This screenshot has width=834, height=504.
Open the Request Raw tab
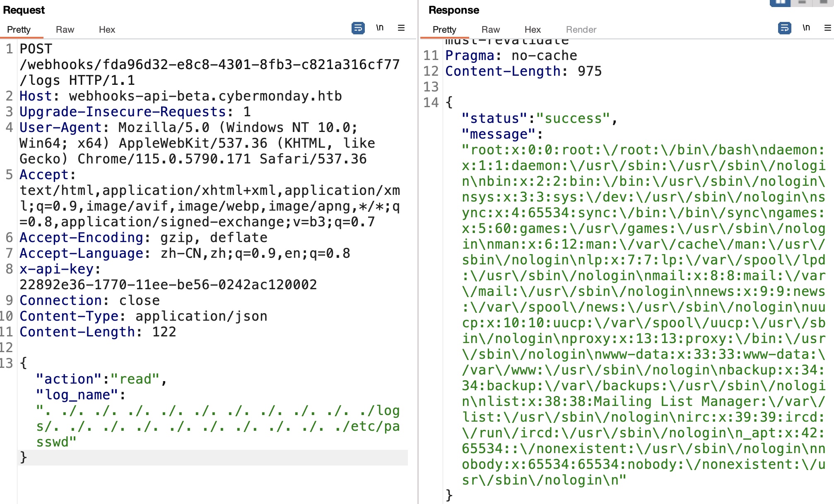click(65, 29)
